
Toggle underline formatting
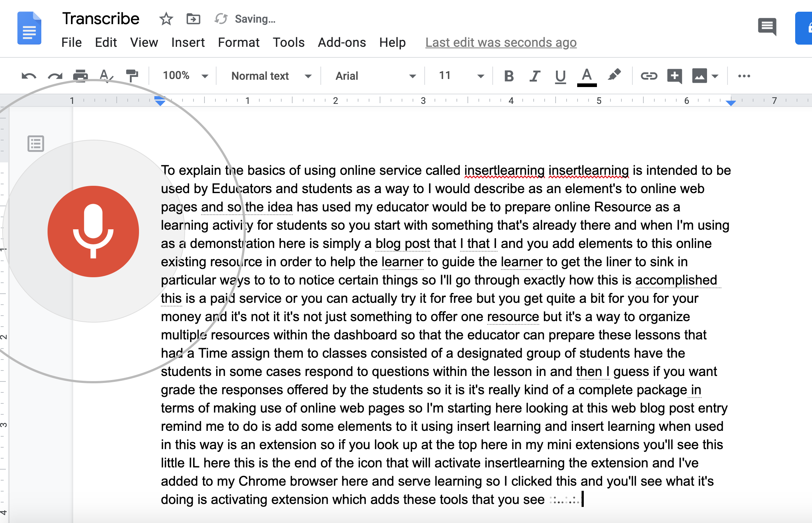560,76
